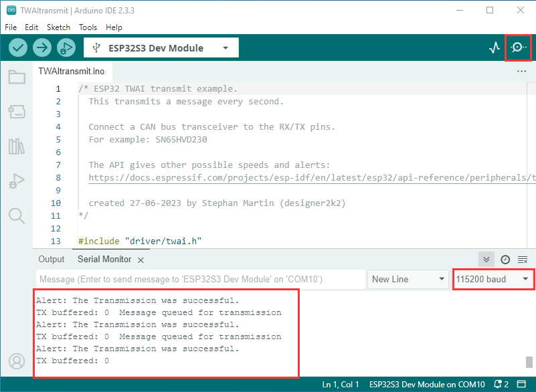Click the Arduino IDE app logo
This screenshot has height=392, width=536.
point(11,10)
